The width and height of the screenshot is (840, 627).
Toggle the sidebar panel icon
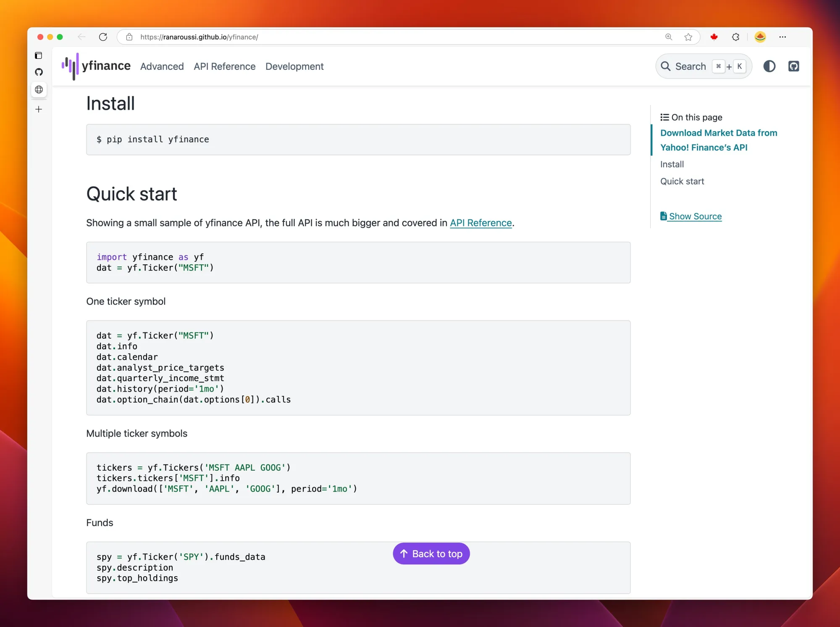(x=39, y=55)
